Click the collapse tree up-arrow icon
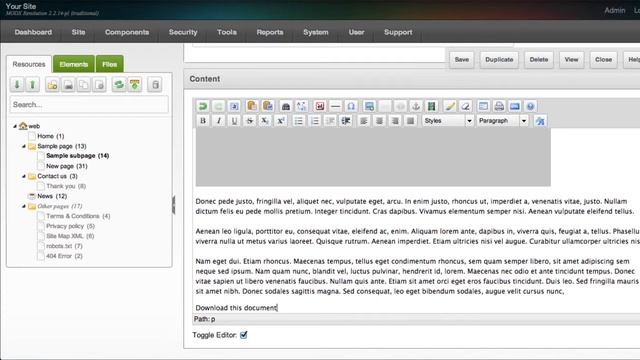The height and width of the screenshot is (360, 640). 33,84
